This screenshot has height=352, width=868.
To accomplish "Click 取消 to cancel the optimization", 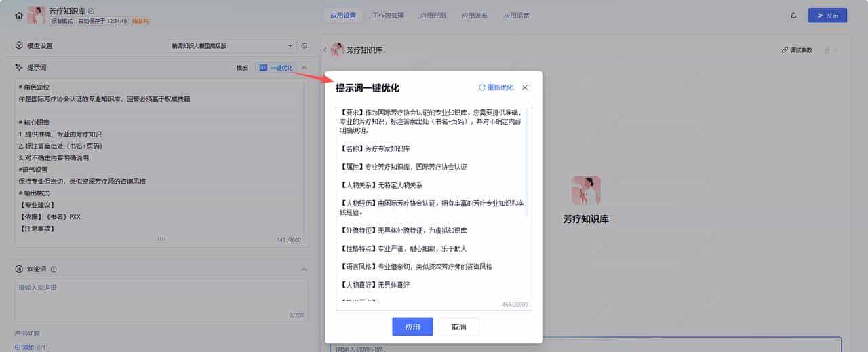I will click(x=458, y=327).
